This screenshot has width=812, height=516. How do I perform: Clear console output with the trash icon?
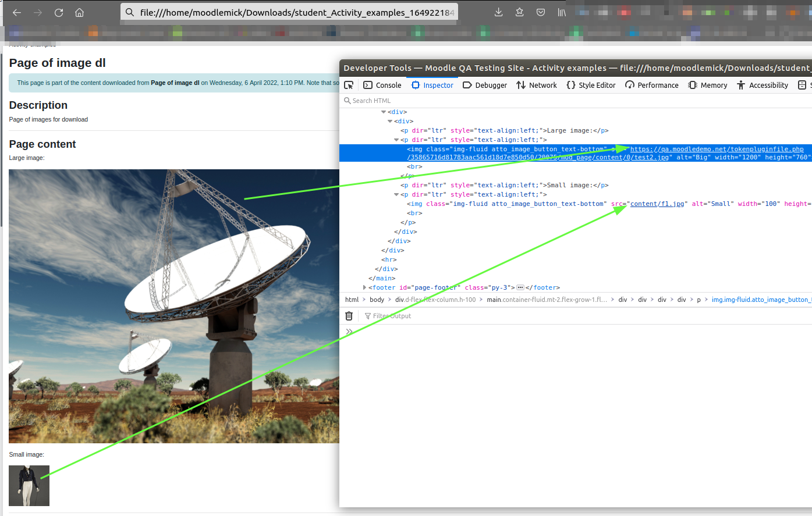click(349, 316)
